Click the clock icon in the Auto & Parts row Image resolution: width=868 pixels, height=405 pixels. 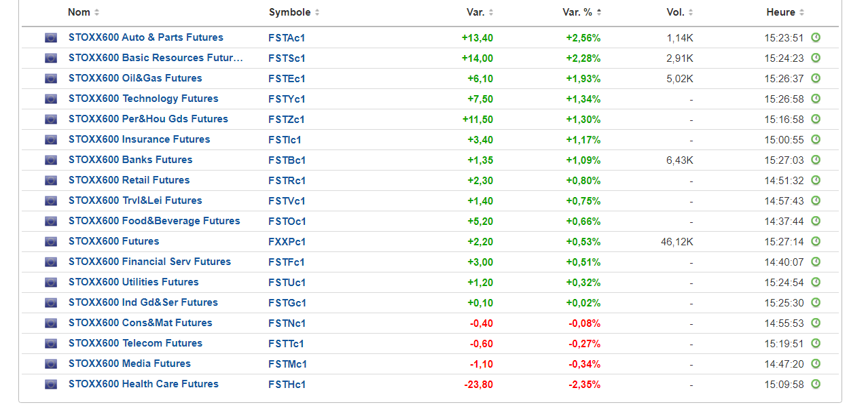tap(816, 37)
